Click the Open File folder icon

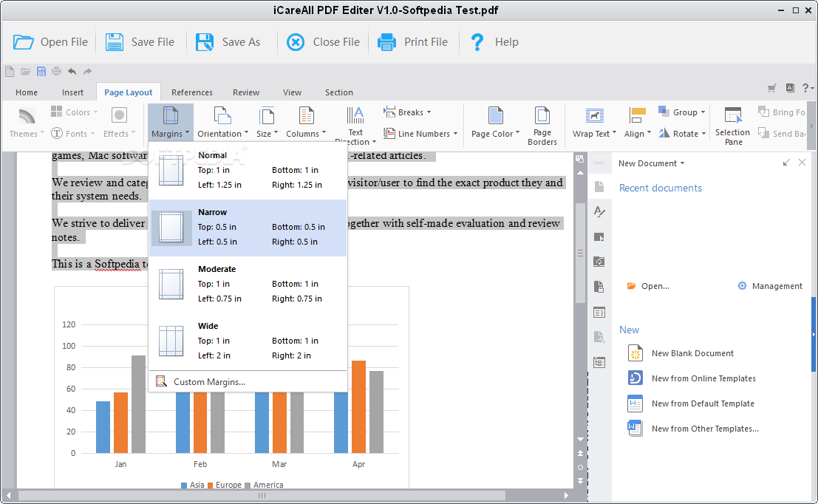[x=24, y=41]
